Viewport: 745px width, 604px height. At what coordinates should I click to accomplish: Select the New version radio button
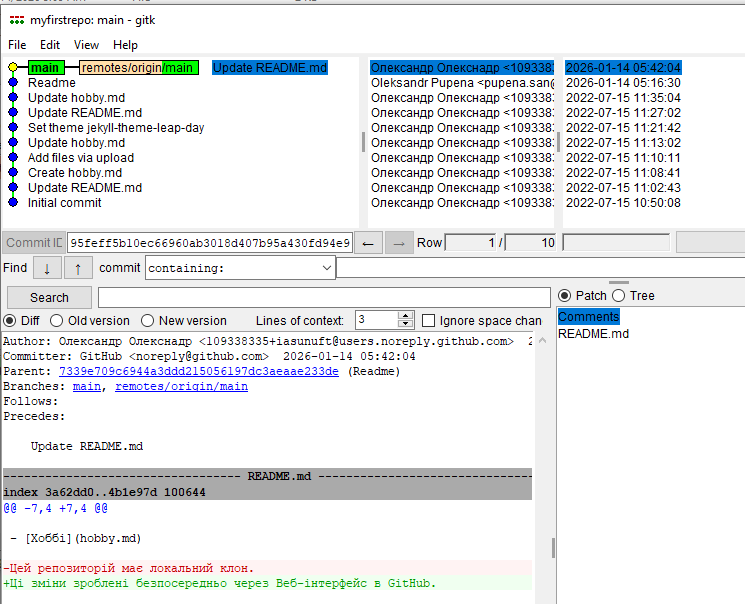coord(148,321)
